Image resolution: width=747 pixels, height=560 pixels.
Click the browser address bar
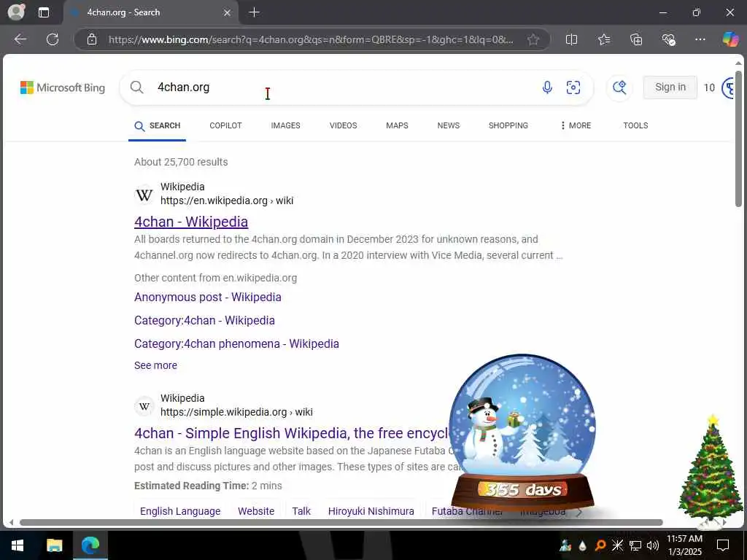[x=310, y=39]
